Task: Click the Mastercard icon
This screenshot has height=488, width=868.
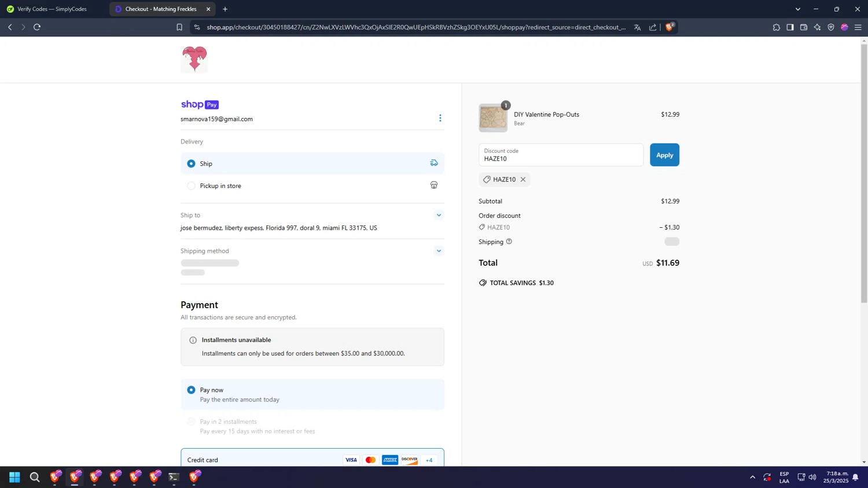Action: pyautogui.click(x=371, y=460)
